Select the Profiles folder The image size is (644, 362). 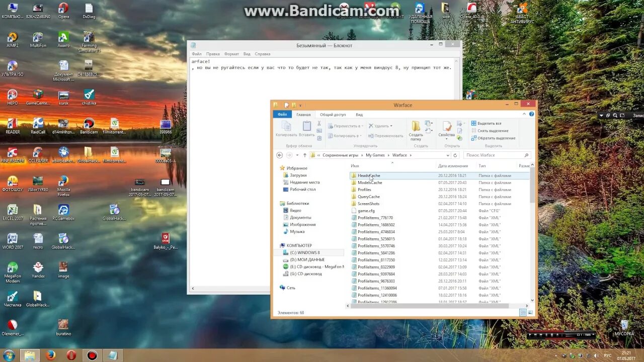364,190
